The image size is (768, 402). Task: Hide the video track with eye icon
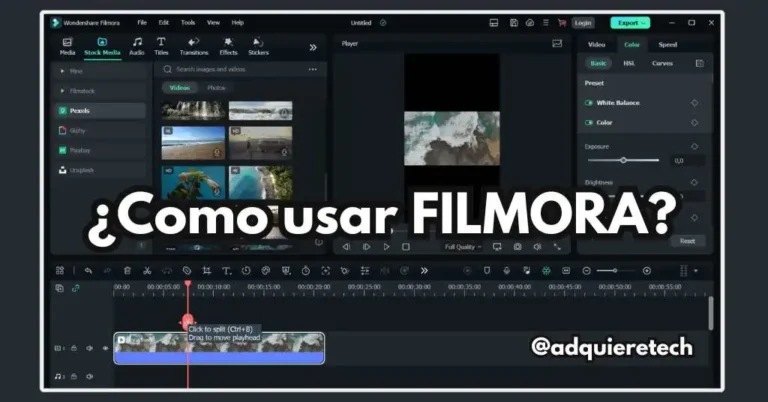[105, 348]
